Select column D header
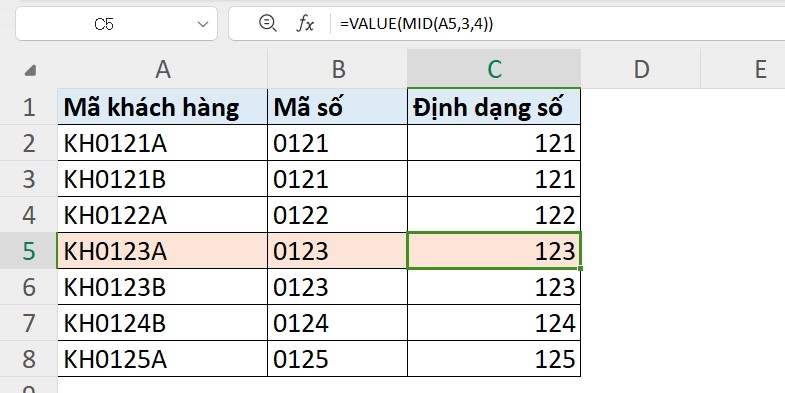The width and height of the screenshot is (785, 393). click(641, 69)
